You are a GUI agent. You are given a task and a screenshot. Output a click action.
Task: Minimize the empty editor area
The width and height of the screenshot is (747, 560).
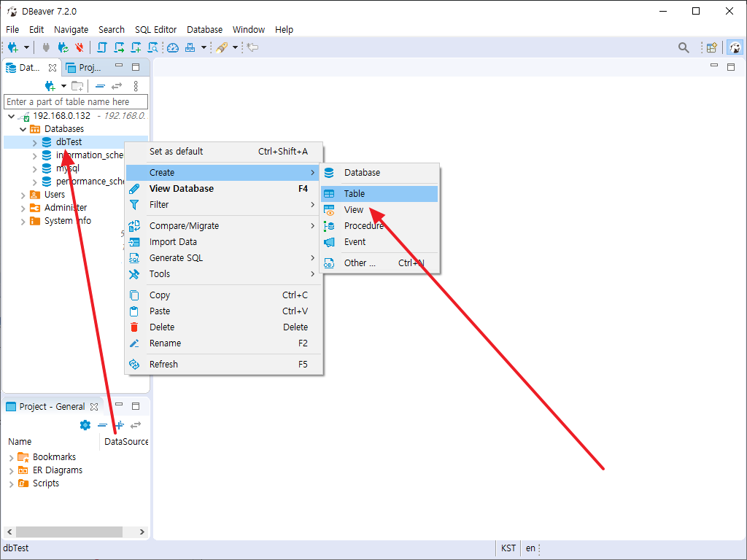pos(713,66)
